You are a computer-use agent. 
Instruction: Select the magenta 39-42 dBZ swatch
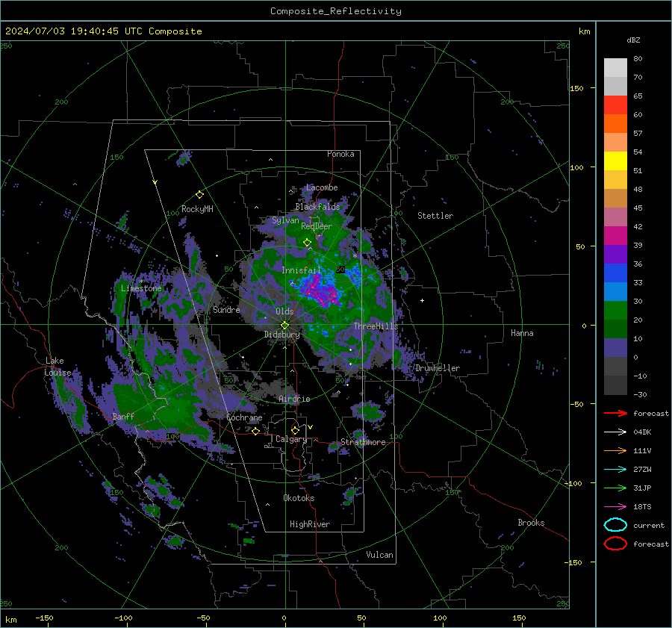pos(615,236)
